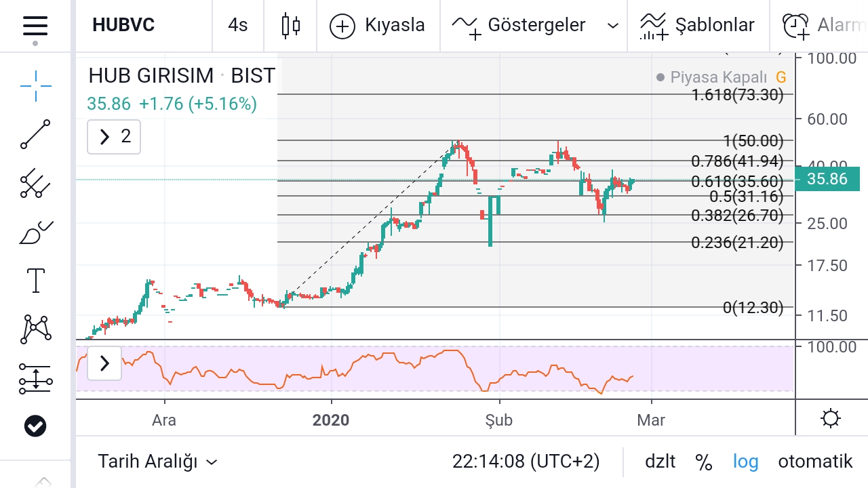
Task: Click the 1(50.00) Fibonacci level label
Action: (753, 141)
